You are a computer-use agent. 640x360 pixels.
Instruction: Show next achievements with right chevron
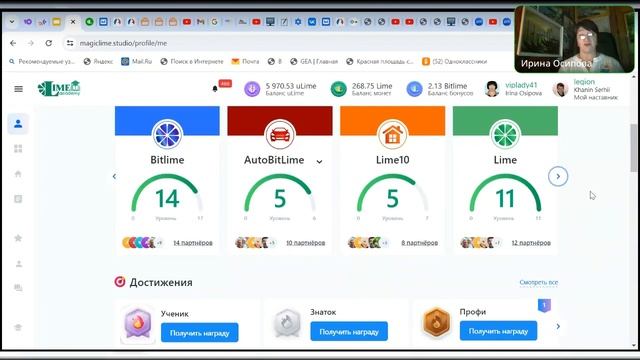[x=558, y=326]
